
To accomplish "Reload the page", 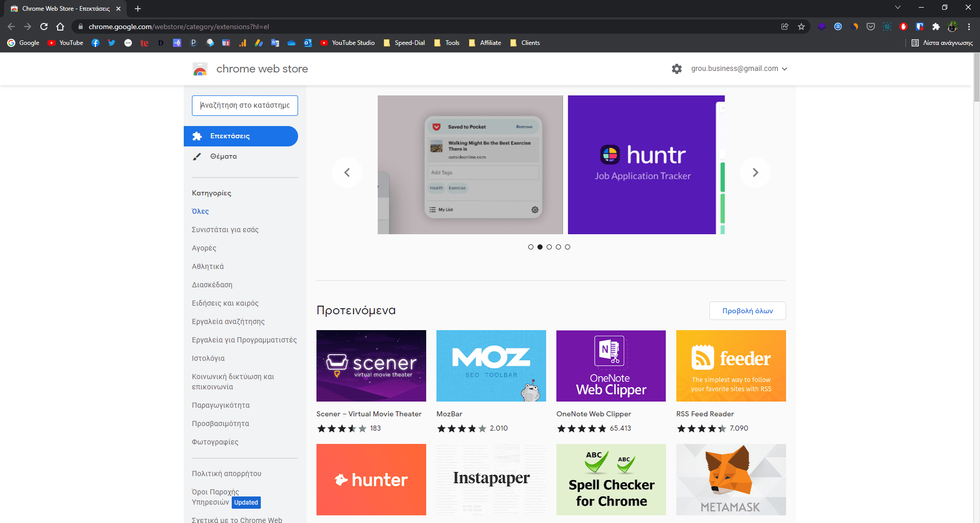I will tap(44, 27).
